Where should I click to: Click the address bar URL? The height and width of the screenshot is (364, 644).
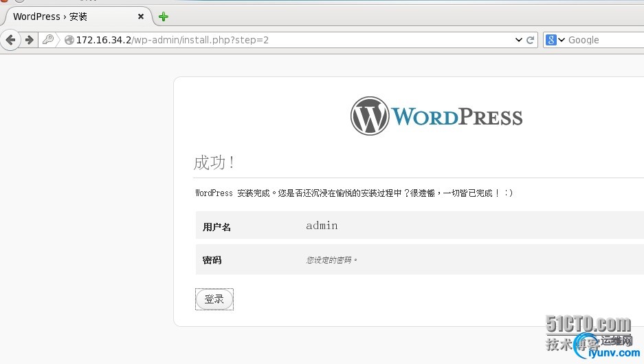pos(172,40)
